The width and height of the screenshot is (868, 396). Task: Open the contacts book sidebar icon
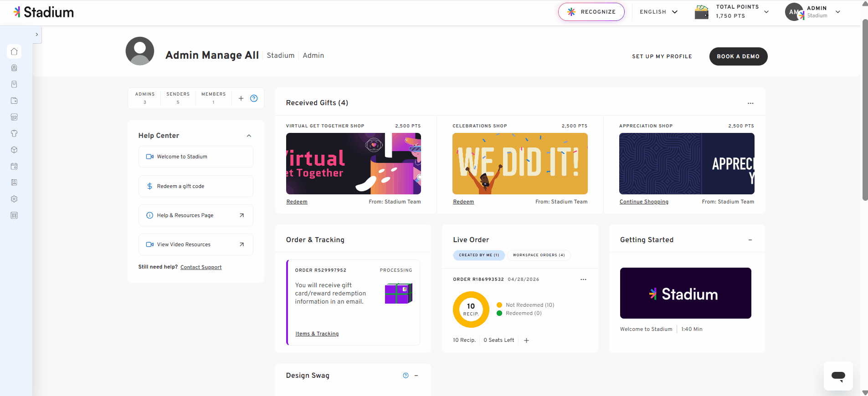point(14,183)
